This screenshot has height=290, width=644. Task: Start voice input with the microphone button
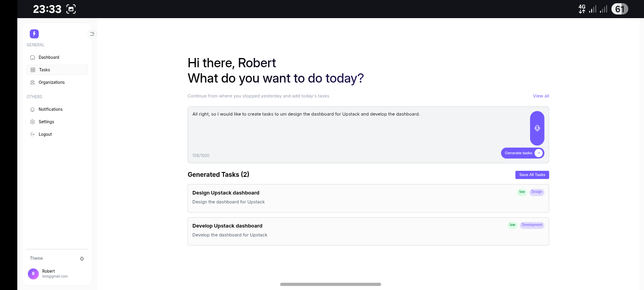(x=537, y=128)
